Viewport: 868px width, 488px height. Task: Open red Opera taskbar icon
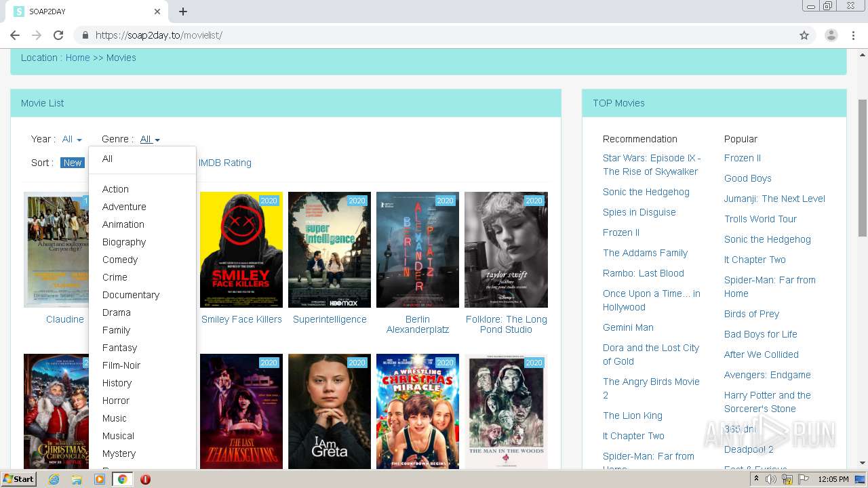pos(145,479)
